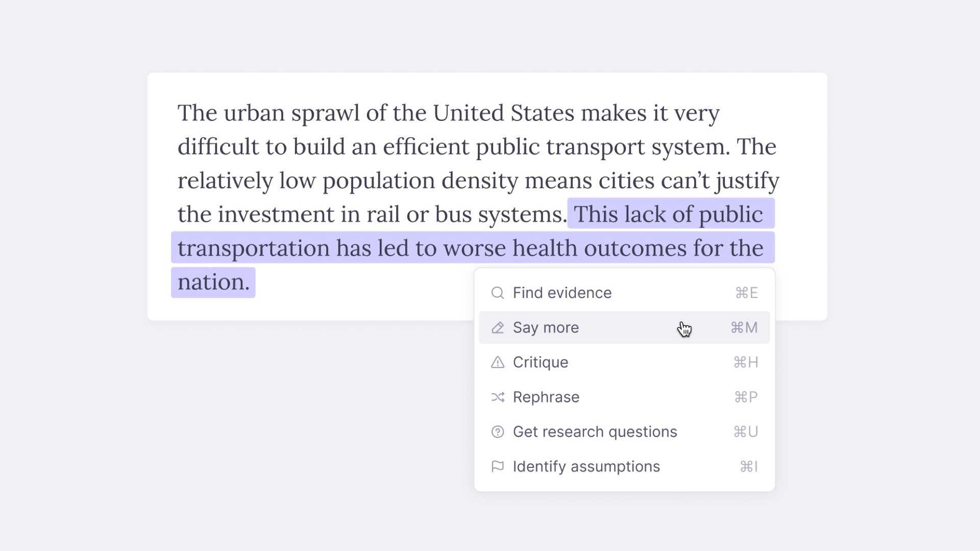Click the ⌘P shortcut next to Rephrase

[746, 397]
